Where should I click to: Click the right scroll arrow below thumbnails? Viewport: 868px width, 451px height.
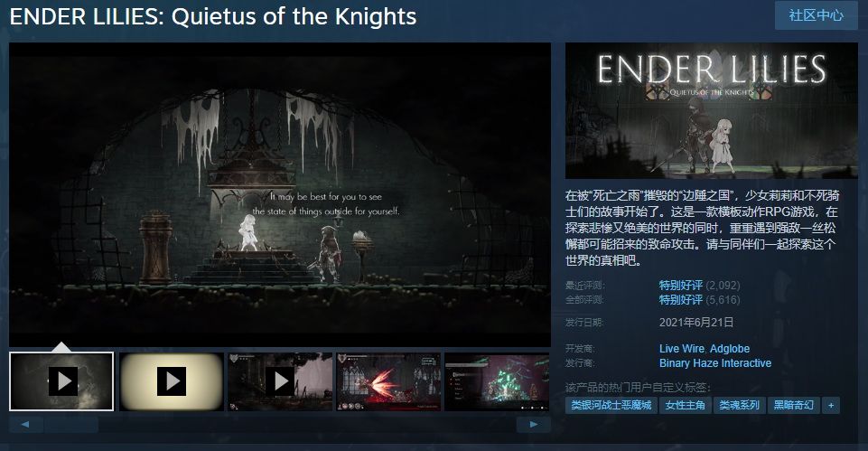(533, 425)
